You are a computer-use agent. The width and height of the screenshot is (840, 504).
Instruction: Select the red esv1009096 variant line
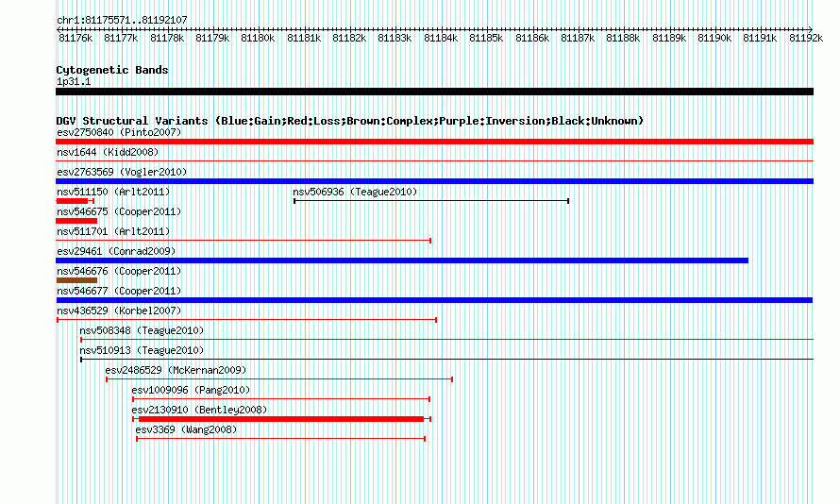[281, 399]
